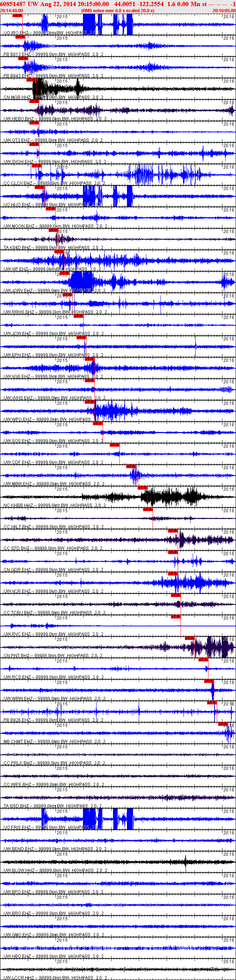The image size is (236, 980).
Task: Select the UW VIP EHZ station label
Action: coord(53,270)
